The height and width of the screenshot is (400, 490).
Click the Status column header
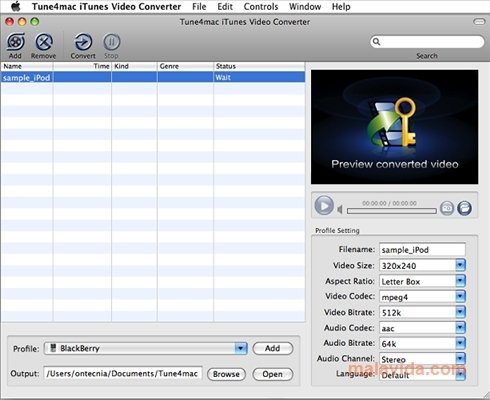(259, 66)
